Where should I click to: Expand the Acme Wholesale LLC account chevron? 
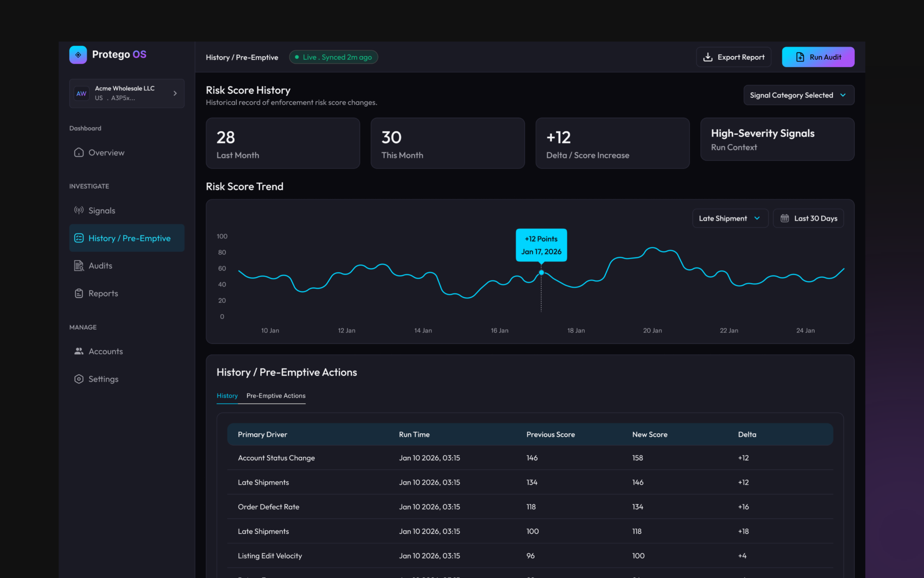(x=175, y=93)
